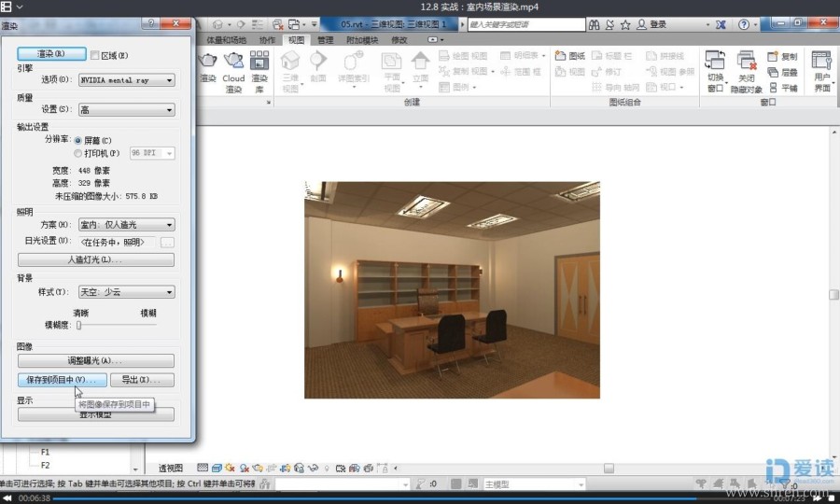This screenshot has height=504, width=840.
Task: Click Save to Project (保存到项目中) button
Action: click(x=63, y=380)
